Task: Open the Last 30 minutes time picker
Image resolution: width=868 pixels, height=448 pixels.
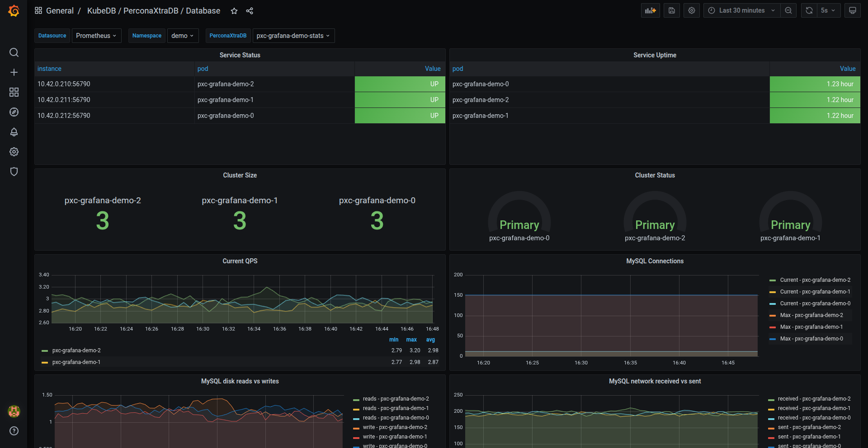Action: click(741, 10)
